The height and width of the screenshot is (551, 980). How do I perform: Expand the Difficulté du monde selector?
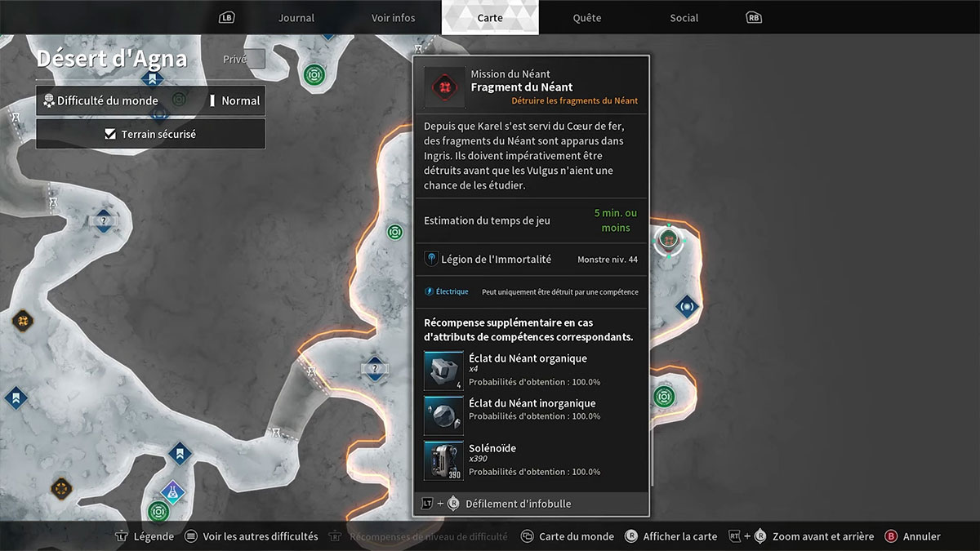click(x=150, y=101)
